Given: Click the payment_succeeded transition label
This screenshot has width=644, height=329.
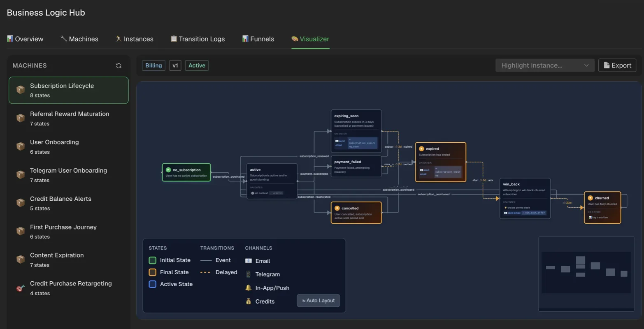Looking at the screenshot, I should pyautogui.click(x=314, y=174).
